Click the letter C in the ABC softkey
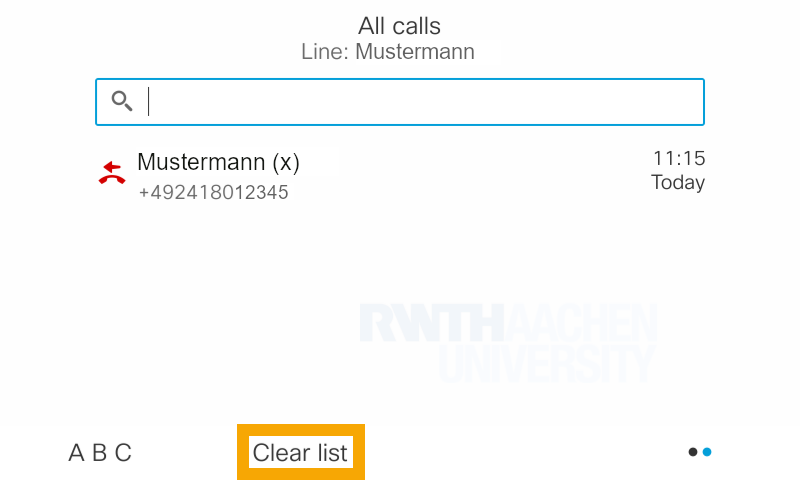The width and height of the screenshot is (800, 480). (123, 453)
